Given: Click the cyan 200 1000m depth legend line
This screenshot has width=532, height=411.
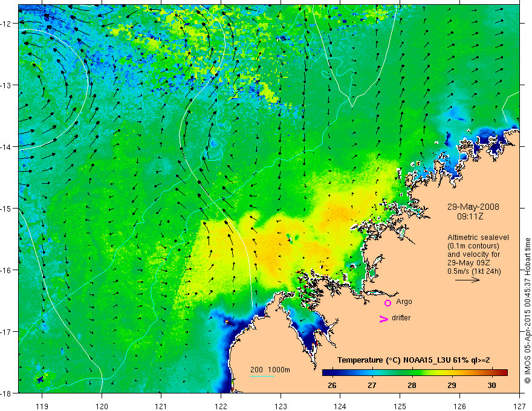Looking at the screenshot, I should pos(262,376).
